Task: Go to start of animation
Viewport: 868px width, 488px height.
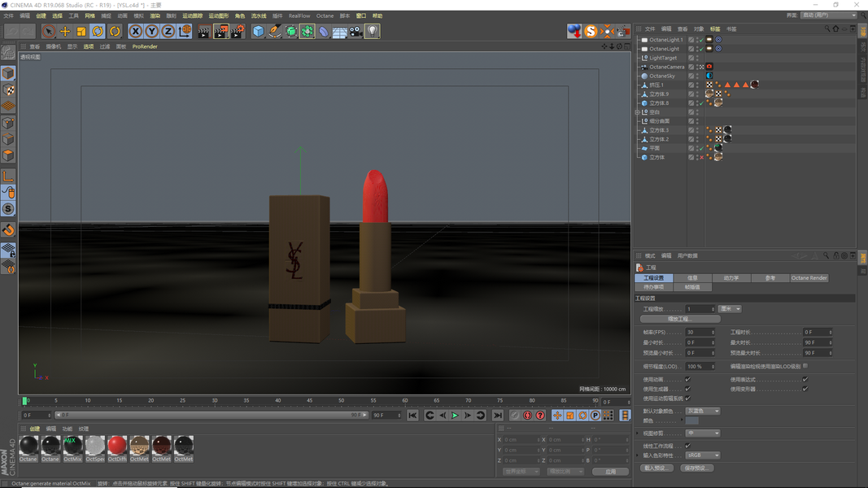Action: 412,415
